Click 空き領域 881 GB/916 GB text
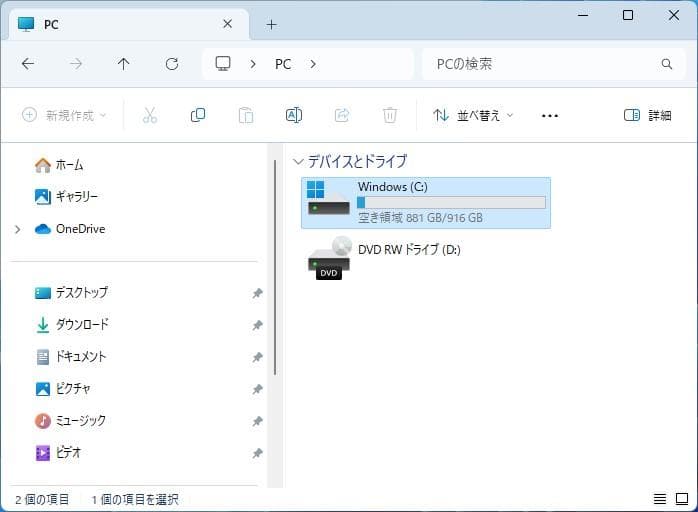698x512 pixels. point(420,218)
